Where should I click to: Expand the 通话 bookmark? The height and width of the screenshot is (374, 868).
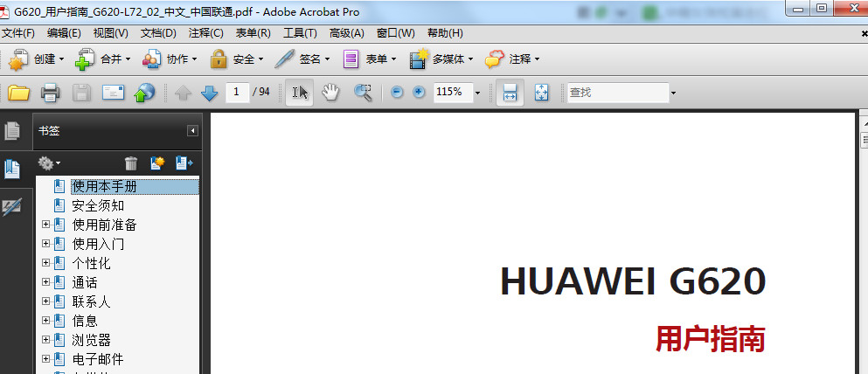click(x=46, y=282)
